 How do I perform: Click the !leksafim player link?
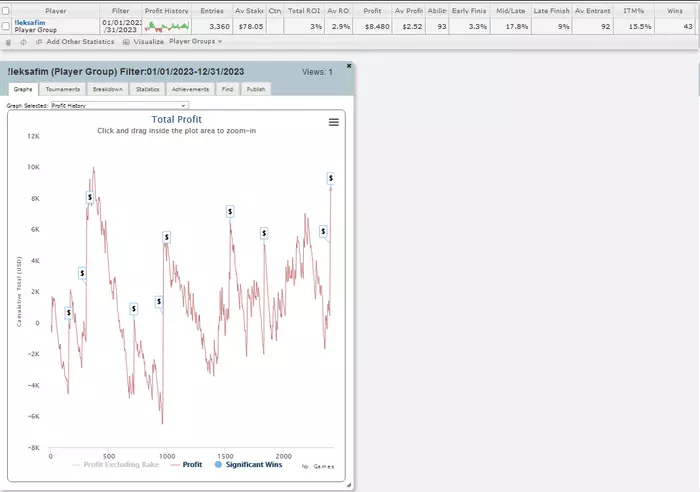click(x=29, y=22)
